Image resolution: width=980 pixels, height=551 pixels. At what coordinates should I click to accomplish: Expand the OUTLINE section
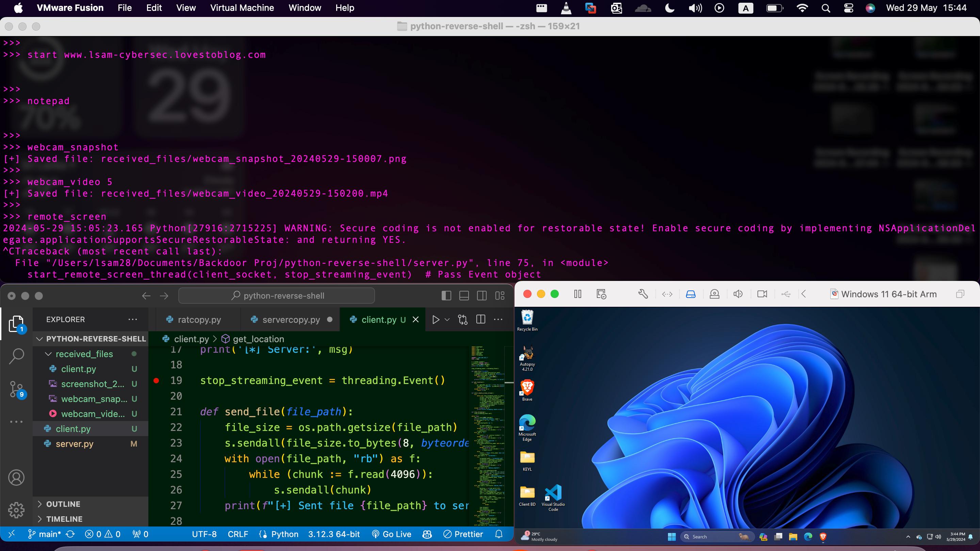[x=63, y=504]
